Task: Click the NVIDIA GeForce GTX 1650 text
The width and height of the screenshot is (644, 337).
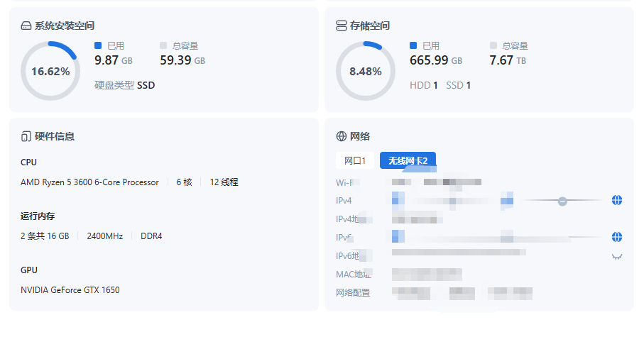Action: tap(70, 290)
